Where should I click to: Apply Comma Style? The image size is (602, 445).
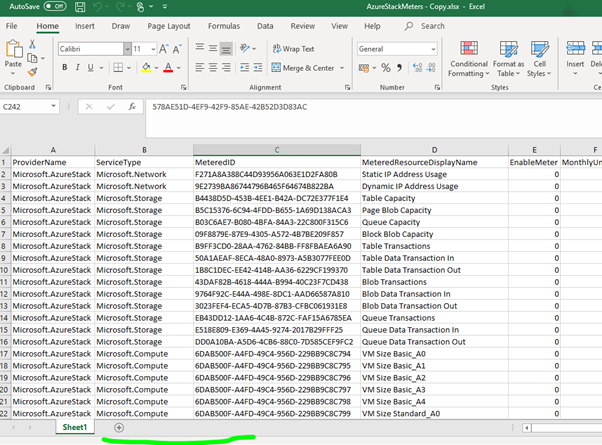click(x=399, y=68)
